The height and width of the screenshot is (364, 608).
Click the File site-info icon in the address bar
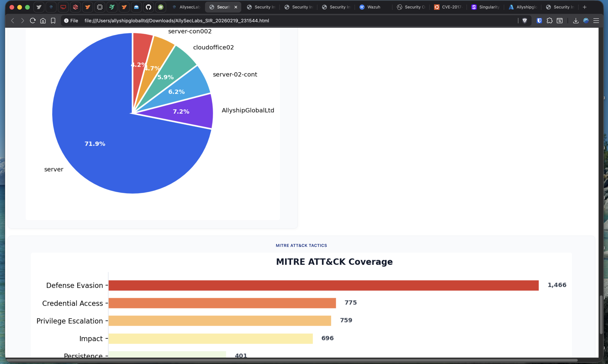click(x=66, y=21)
